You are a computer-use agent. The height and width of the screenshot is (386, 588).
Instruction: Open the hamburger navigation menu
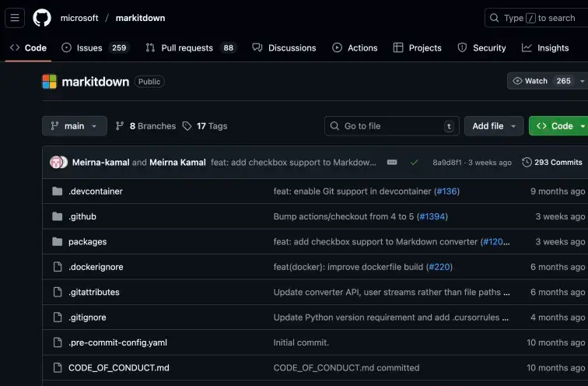pos(16,18)
